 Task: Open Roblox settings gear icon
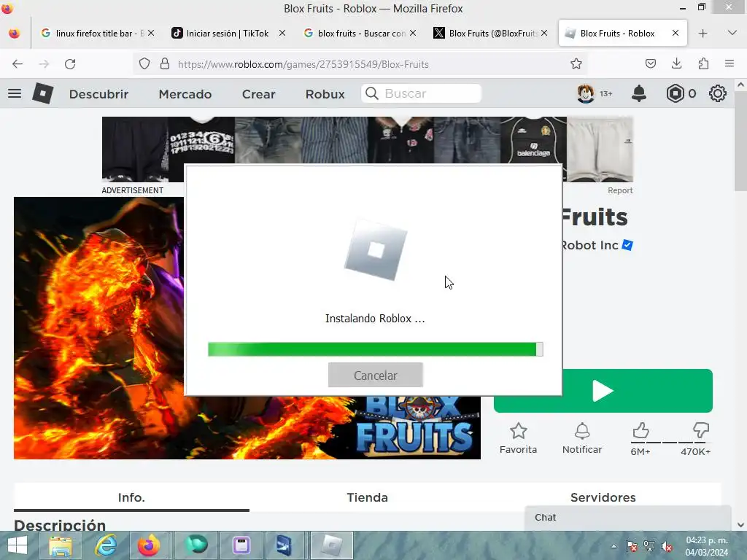pos(718,93)
